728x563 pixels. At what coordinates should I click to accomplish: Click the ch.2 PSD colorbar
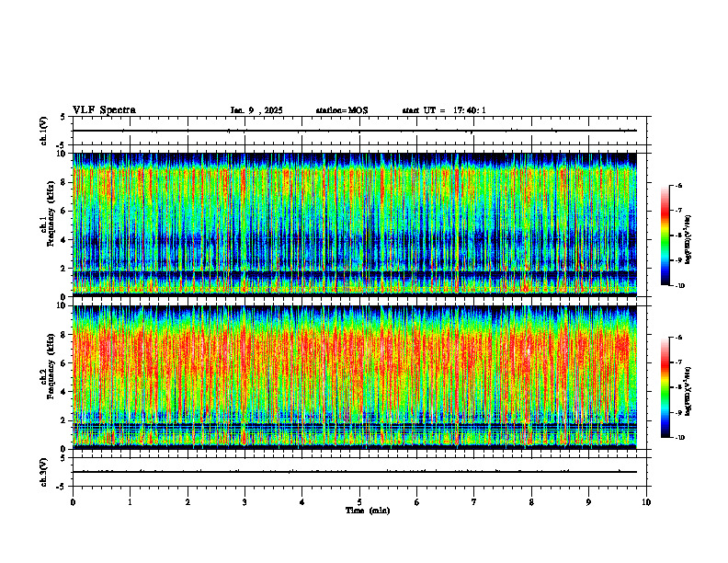pos(665,387)
